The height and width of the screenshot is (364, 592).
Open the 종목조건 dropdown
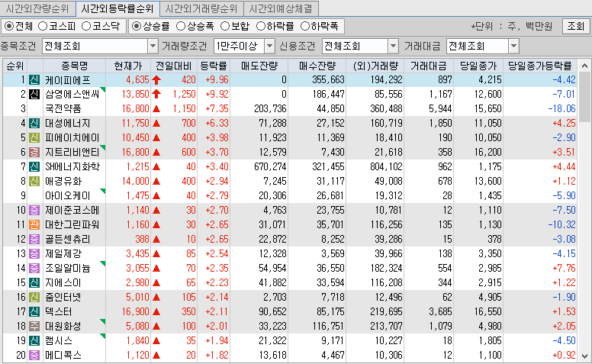click(153, 47)
